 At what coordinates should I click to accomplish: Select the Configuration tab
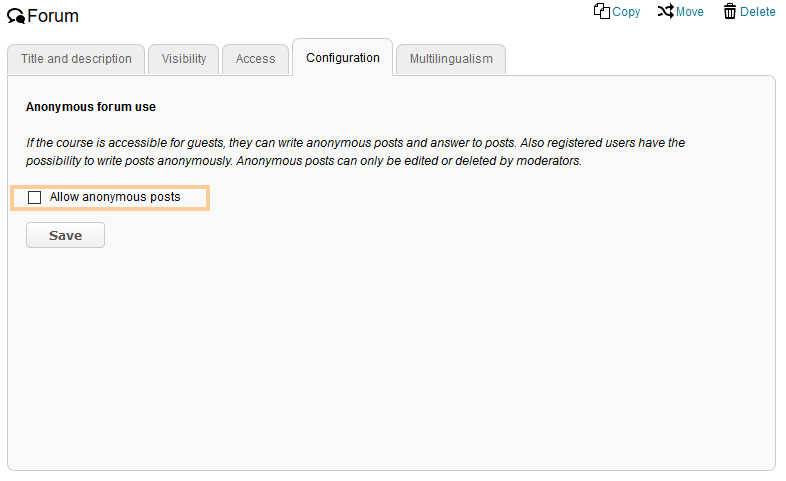tap(343, 58)
